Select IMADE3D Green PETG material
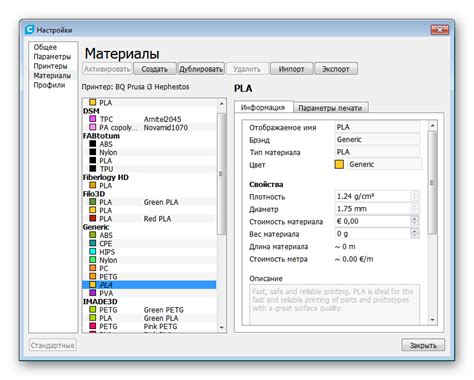 click(x=149, y=310)
